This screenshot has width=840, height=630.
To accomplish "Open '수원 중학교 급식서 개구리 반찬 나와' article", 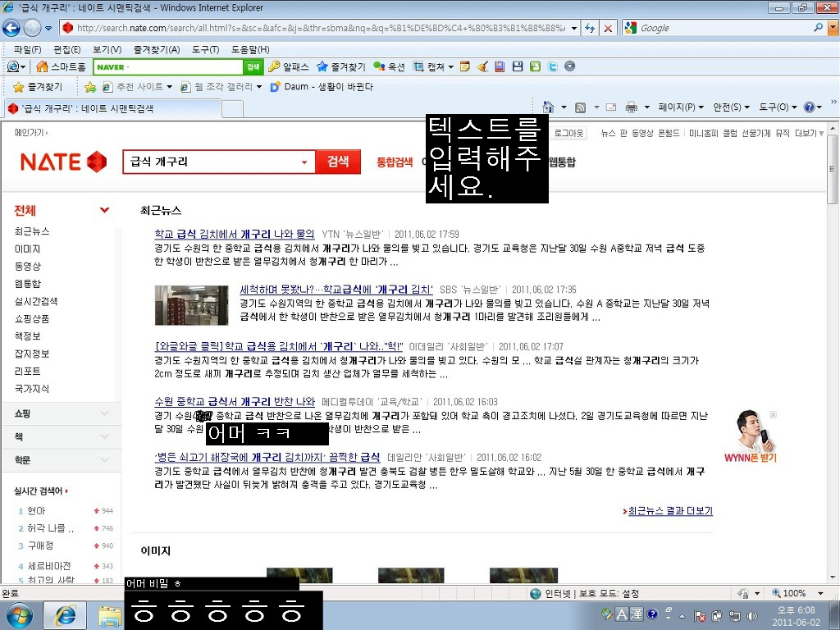I will (x=235, y=401).
